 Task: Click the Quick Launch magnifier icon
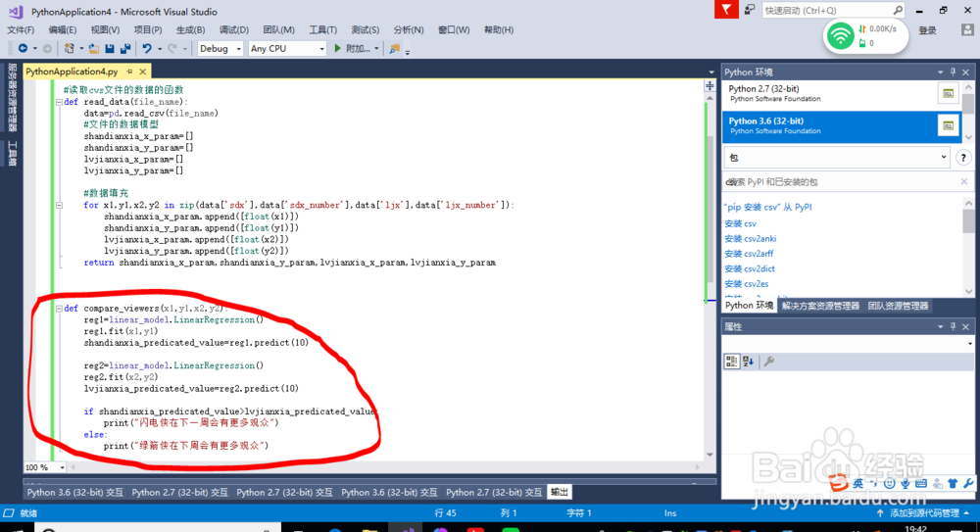(898, 10)
